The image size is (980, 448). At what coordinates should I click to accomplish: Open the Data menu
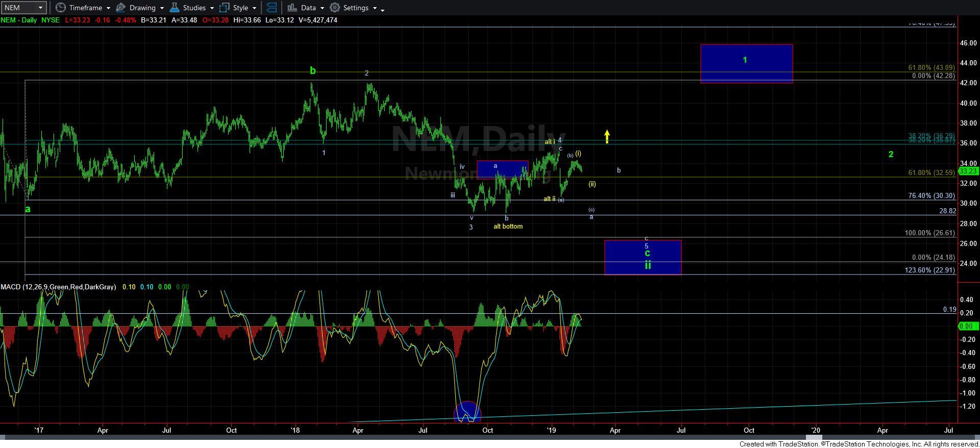tap(305, 8)
